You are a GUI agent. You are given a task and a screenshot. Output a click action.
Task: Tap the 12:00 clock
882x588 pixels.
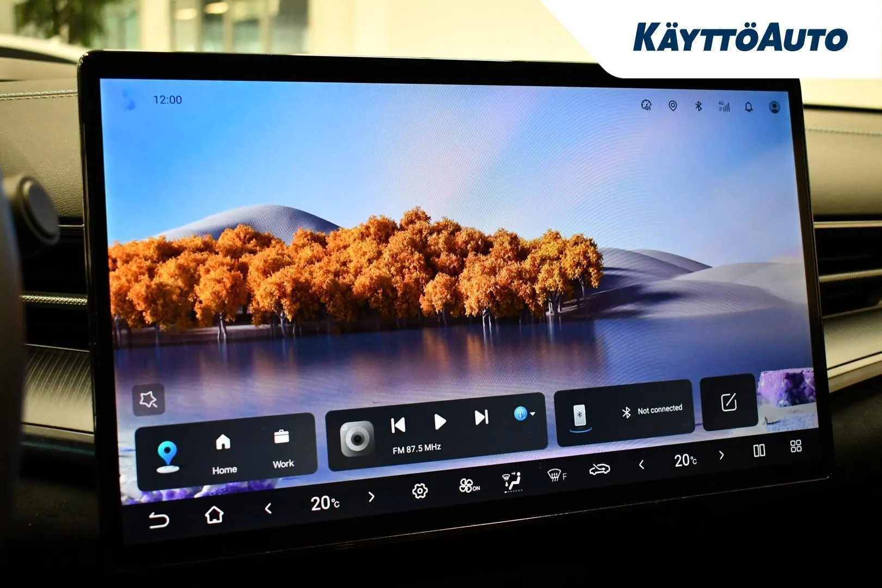point(168,100)
